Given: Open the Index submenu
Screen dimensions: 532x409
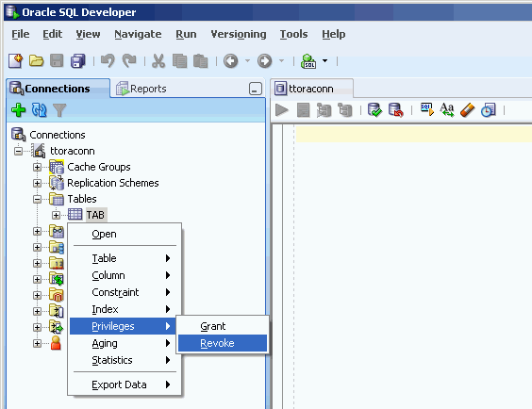Looking at the screenshot, I should pyautogui.click(x=125, y=309).
